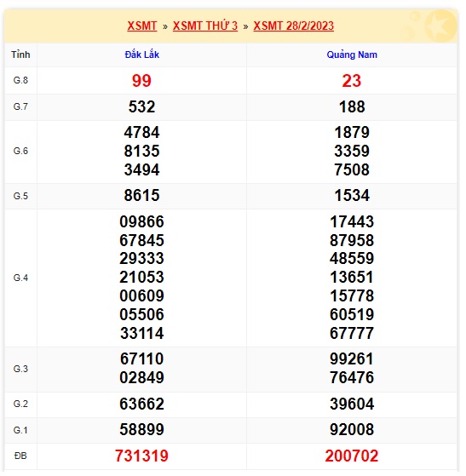
Task: Select the ĐB jackpot number 731319
Action: (141, 456)
